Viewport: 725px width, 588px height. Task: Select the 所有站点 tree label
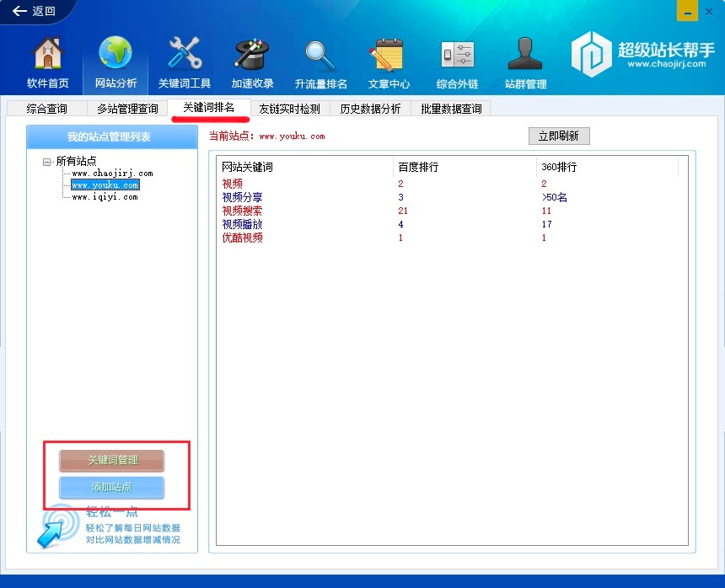point(76,161)
